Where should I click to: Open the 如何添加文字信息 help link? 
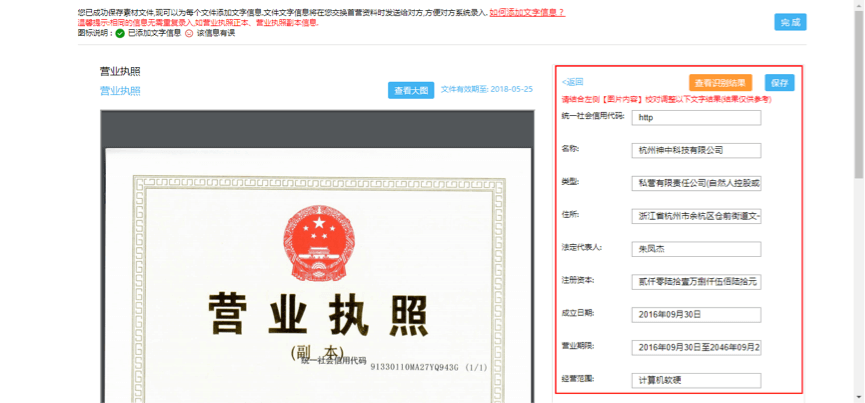(527, 12)
